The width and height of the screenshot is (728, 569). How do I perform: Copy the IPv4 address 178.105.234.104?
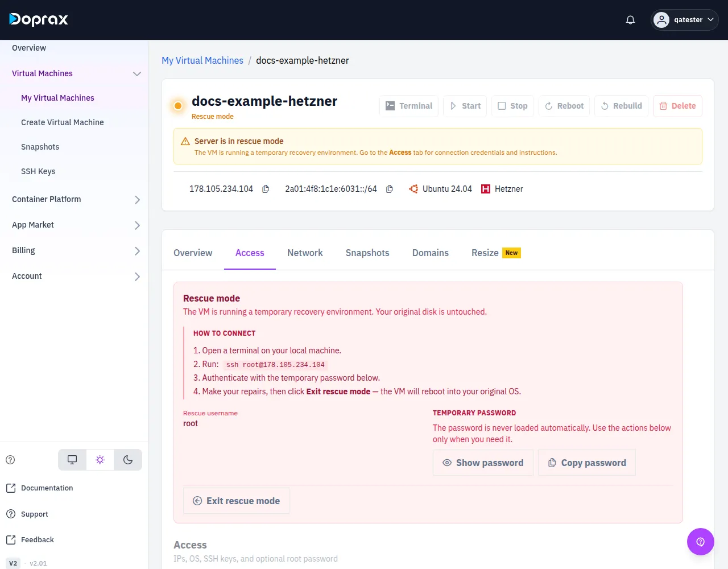[x=266, y=189]
